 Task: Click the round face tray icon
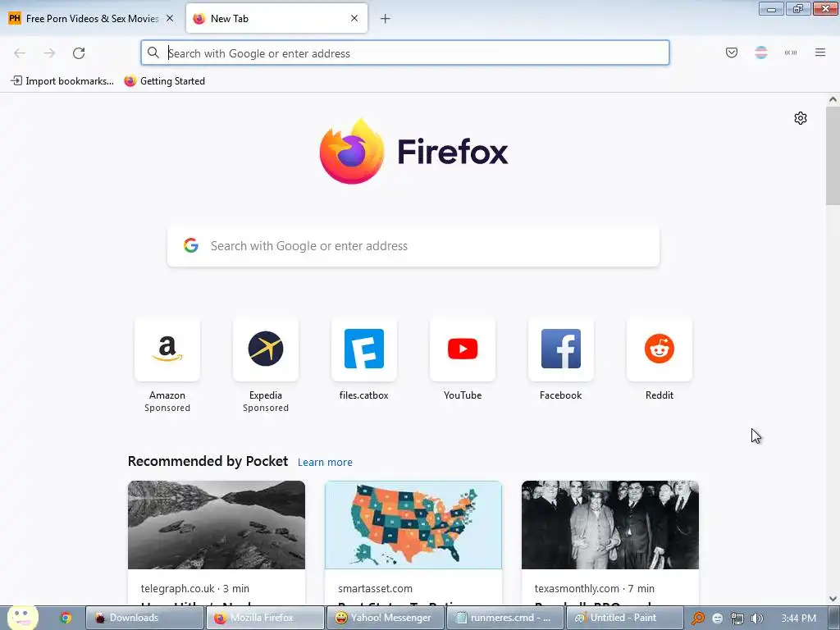[x=717, y=619]
